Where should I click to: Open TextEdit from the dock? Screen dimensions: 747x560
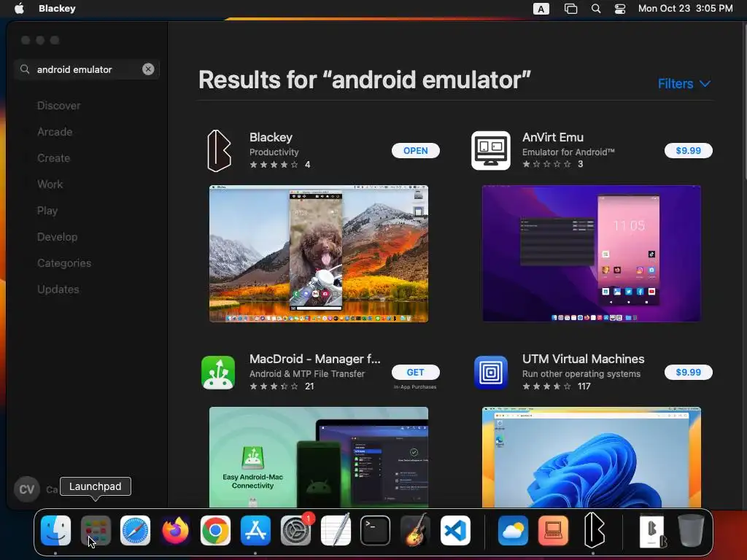click(336, 530)
